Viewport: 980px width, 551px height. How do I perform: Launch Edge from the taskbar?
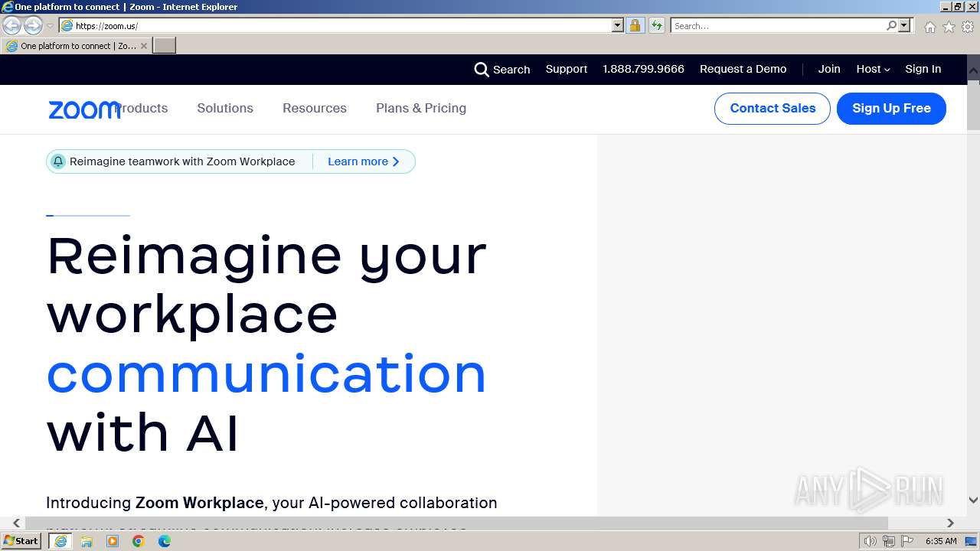pyautogui.click(x=165, y=541)
